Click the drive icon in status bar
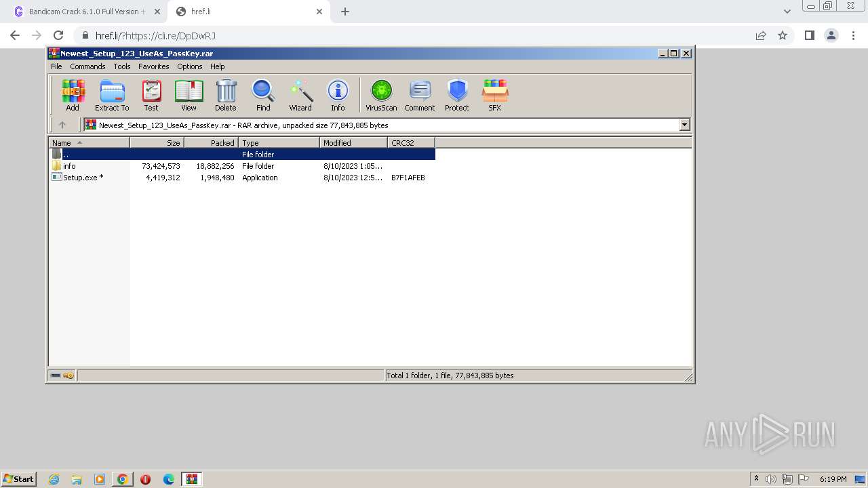 (x=56, y=375)
